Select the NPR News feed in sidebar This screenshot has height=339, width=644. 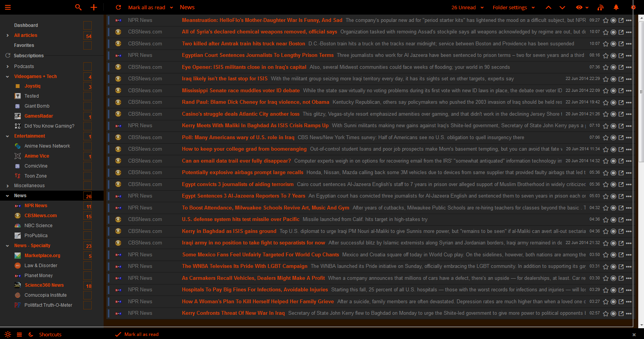(36, 206)
